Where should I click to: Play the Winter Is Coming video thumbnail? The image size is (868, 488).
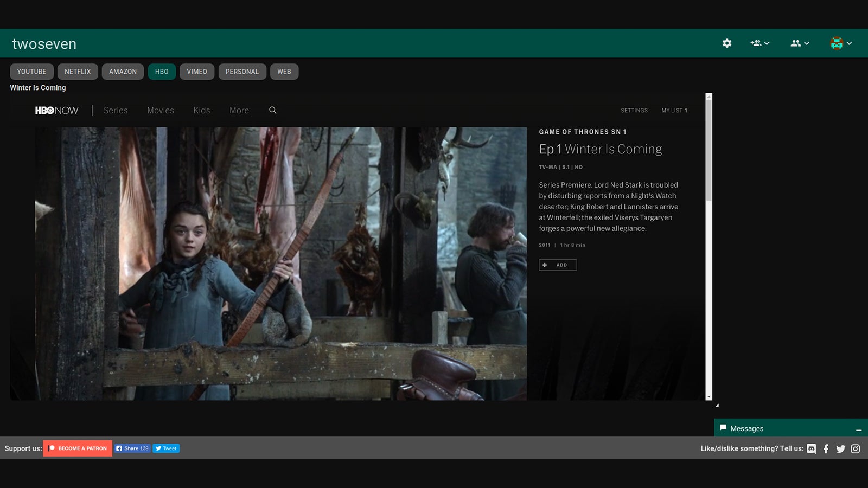point(280,264)
